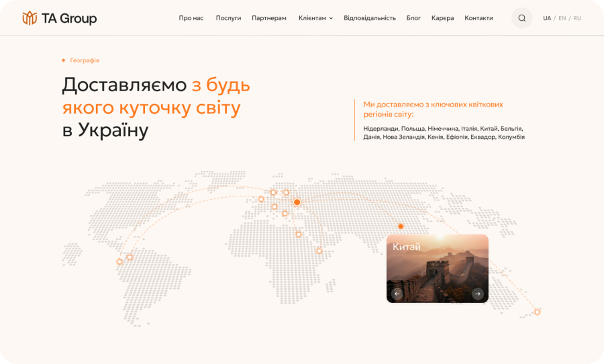Click the Географія section label
Image resolution: width=604 pixels, height=364 pixels.
(x=85, y=60)
